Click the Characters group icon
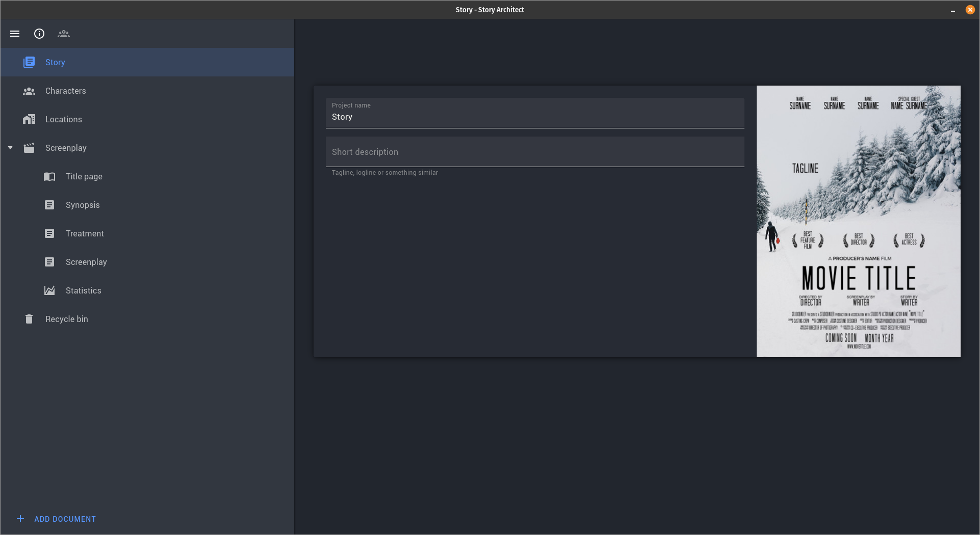 [29, 91]
